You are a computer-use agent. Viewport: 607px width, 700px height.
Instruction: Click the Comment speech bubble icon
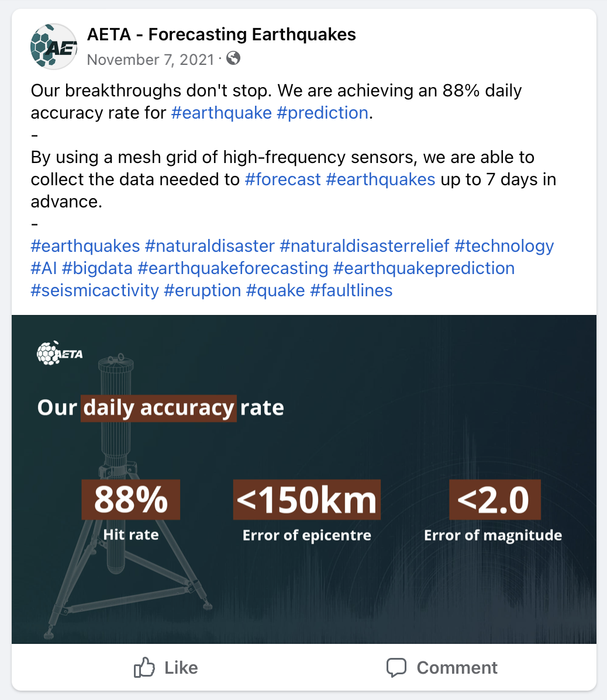click(x=396, y=667)
